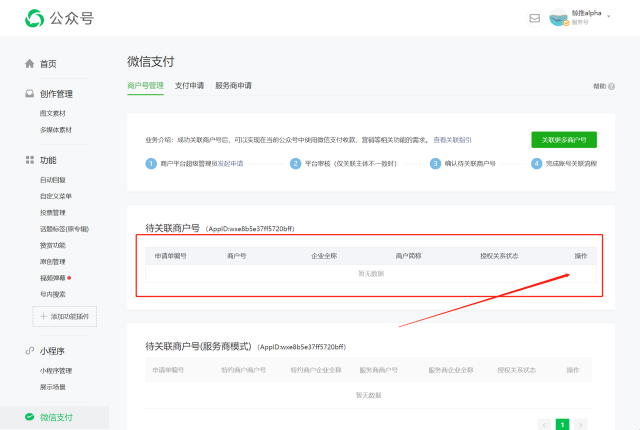Click the 服务商商户号 column header
This screenshot has height=430, width=640.
[x=378, y=370]
